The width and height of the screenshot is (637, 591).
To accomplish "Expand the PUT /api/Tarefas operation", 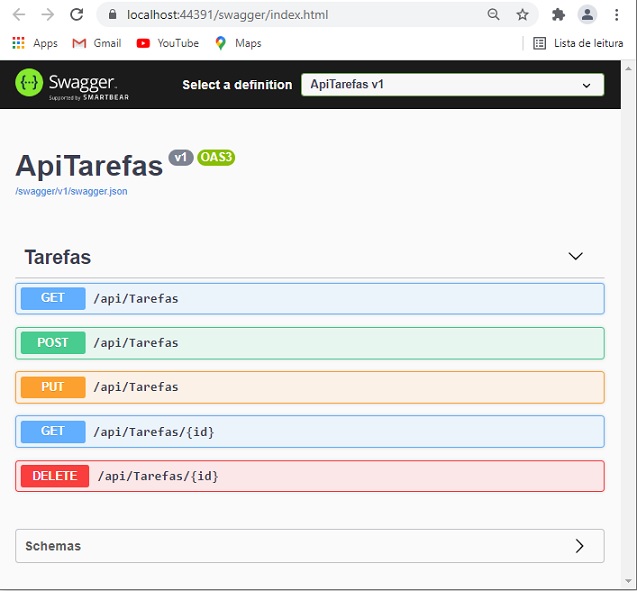I will coord(310,387).
